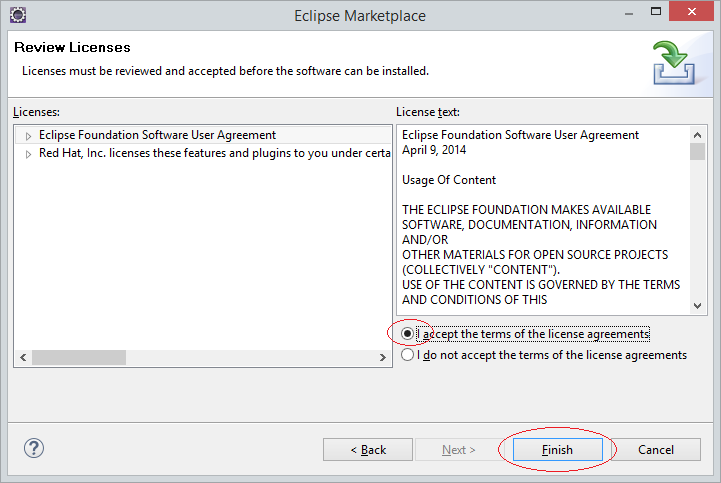
Task: Click the Eclipse icon in title bar
Action: click(x=18, y=15)
